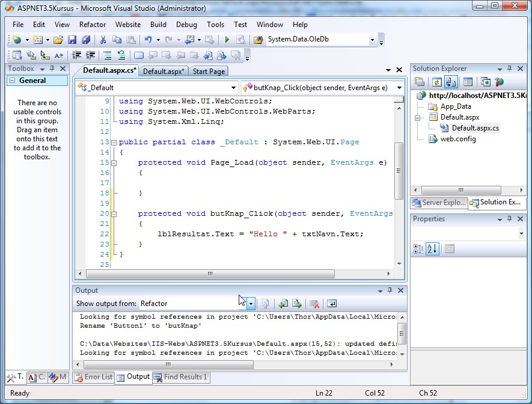Go to previous message in Output
Viewport: 532px width, 404px height.
(283, 304)
